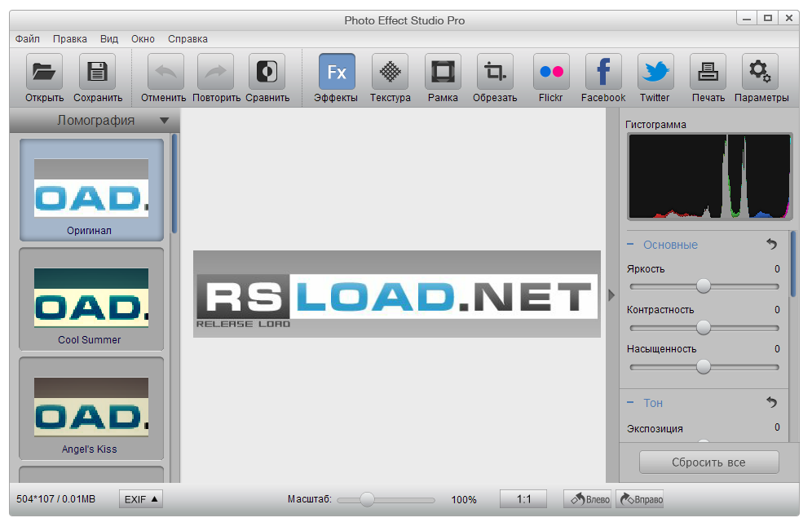Undo with the Отменить arrow icon
This screenshot has width=812, height=531.
[x=165, y=72]
